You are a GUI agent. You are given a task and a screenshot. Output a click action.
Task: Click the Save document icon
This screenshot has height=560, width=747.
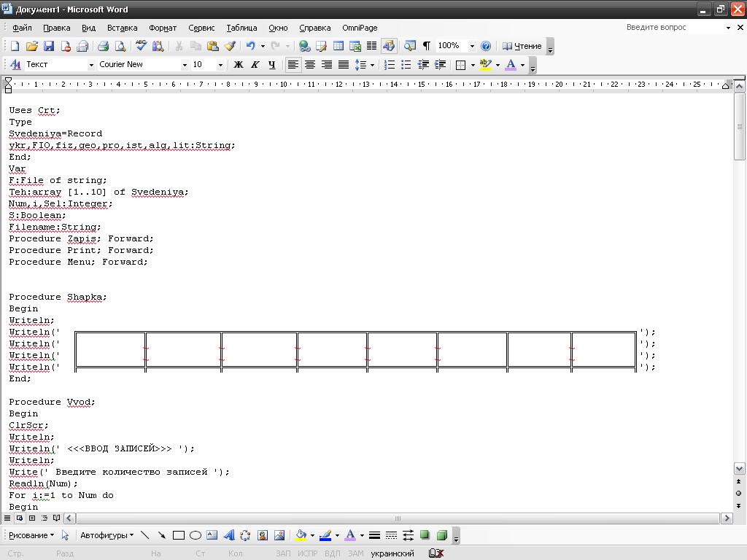pos(49,46)
